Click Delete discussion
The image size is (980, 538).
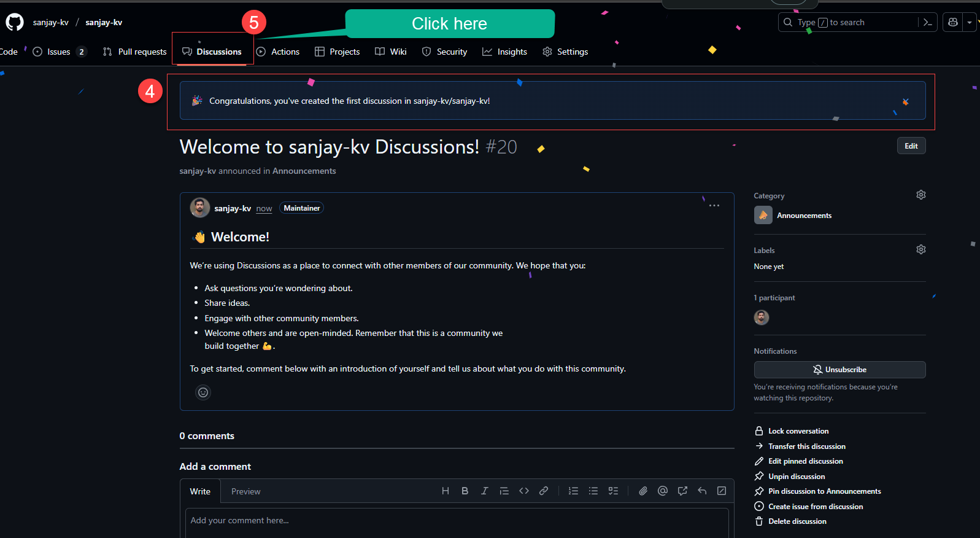[x=790, y=521]
